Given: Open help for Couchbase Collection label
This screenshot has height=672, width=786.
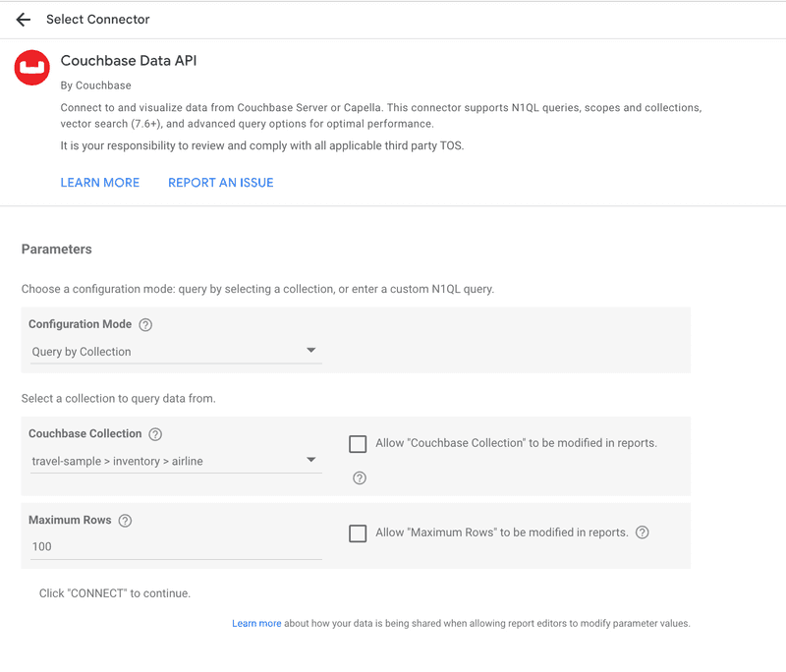Looking at the screenshot, I should tap(155, 434).
